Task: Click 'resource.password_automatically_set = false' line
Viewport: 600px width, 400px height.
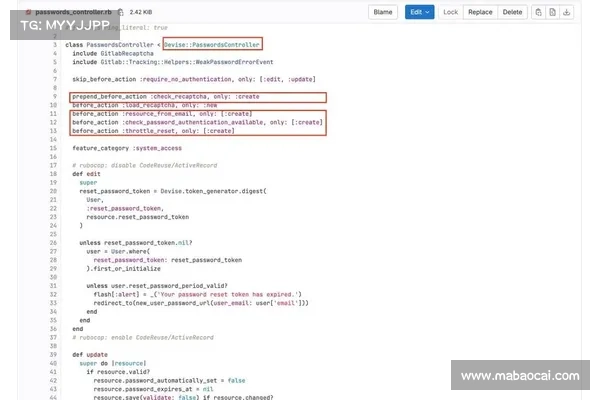Action: 170,380
